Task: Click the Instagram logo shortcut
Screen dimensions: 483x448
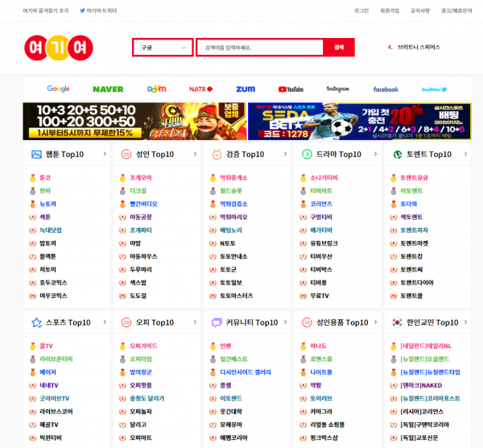Action: [x=338, y=89]
